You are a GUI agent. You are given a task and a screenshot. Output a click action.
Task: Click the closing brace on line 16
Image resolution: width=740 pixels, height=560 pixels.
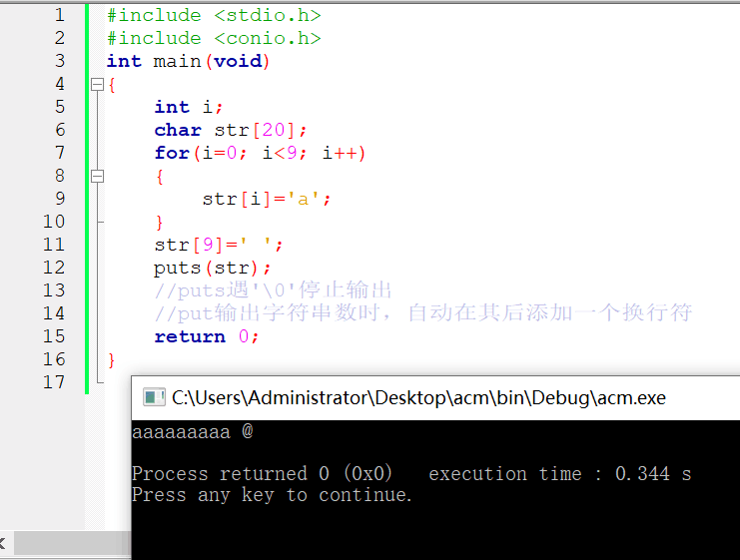112,360
